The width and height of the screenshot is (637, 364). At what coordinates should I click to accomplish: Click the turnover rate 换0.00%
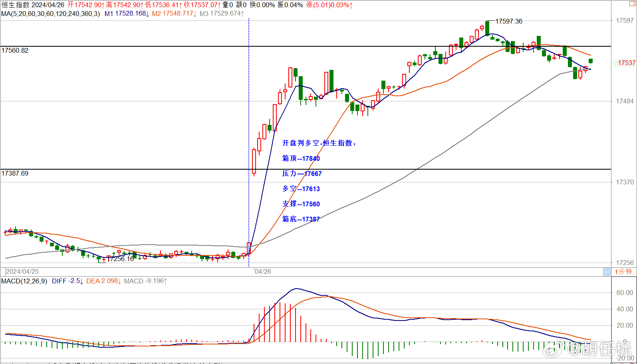pyautogui.click(x=262, y=5)
